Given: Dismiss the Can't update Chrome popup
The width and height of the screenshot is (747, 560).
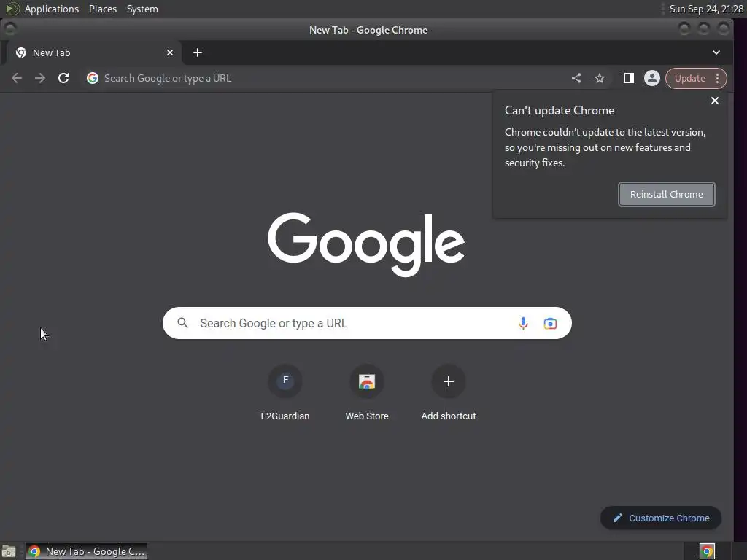Looking at the screenshot, I should click(x=715, y=101).
